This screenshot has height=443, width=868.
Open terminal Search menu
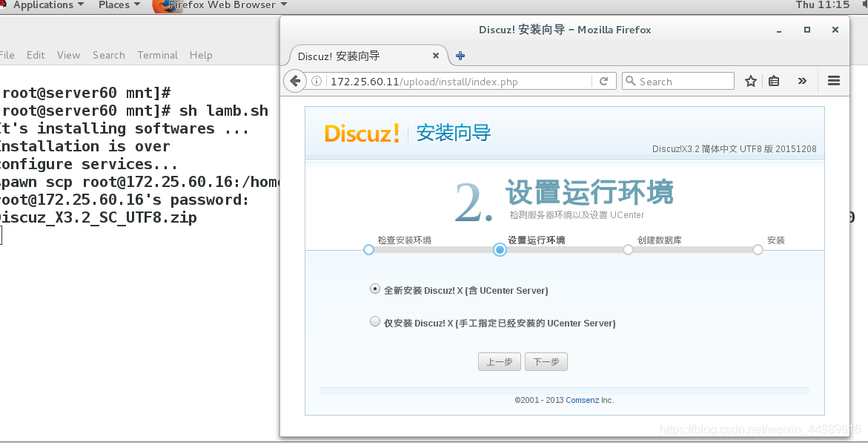coord(108,55)
